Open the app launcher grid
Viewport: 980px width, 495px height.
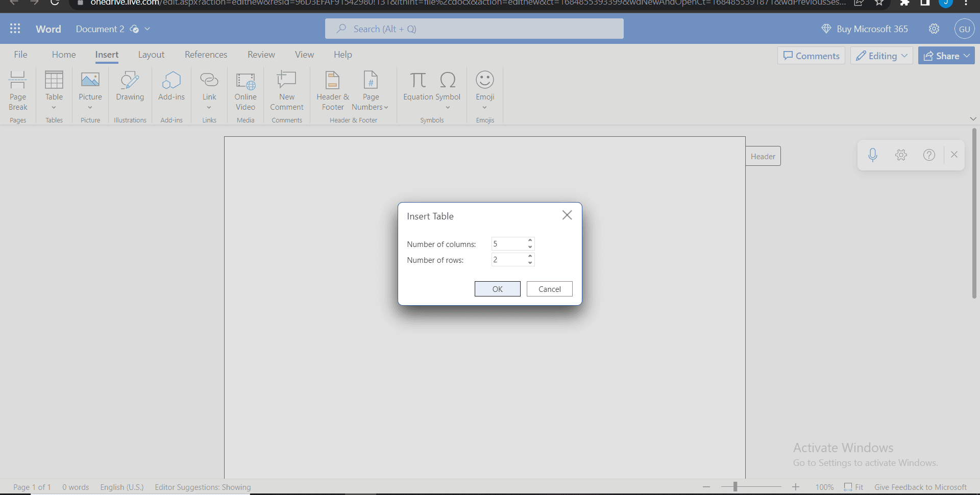click(15, 29)
